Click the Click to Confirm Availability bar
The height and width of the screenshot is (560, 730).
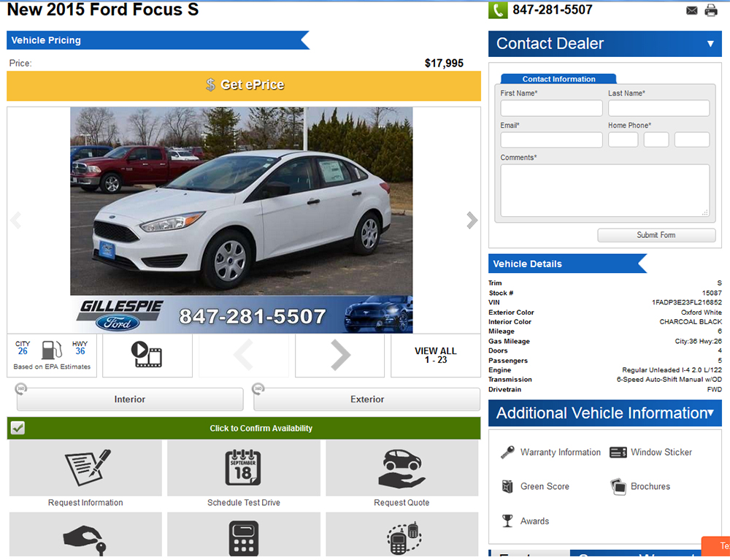tap(244, 429)
